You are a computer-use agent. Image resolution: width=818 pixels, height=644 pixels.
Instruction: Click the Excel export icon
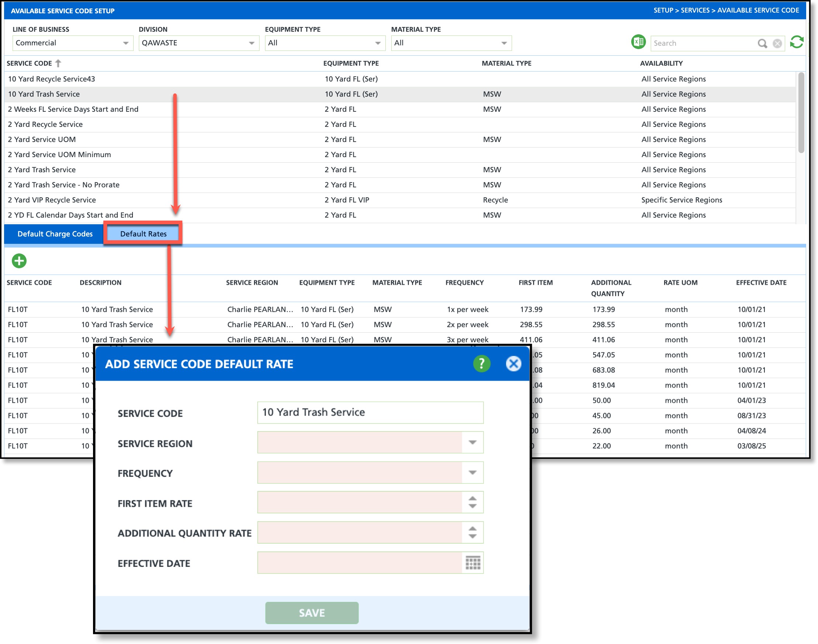638,42
